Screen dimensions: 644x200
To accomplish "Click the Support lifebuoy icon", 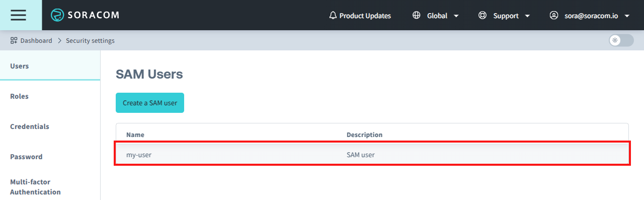I will pos(482,16).
